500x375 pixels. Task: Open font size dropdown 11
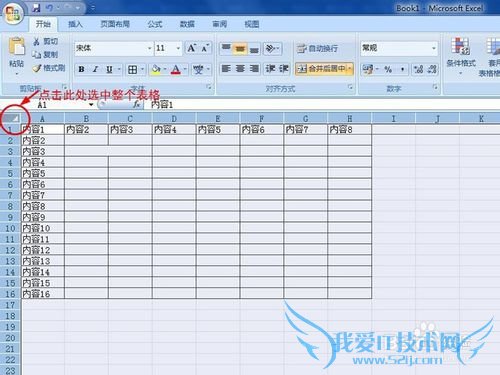point(178,49)
